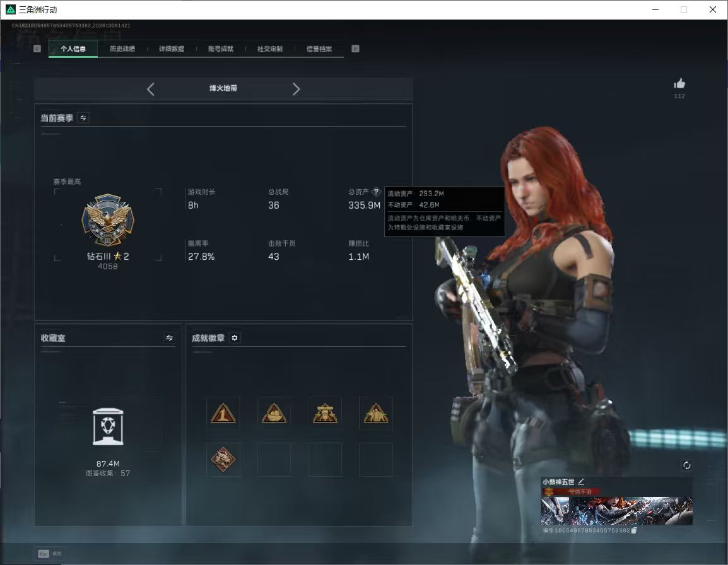This screenshot has height=565, width=728.
Task: Click the player banner card image
Action: [616, 511]
